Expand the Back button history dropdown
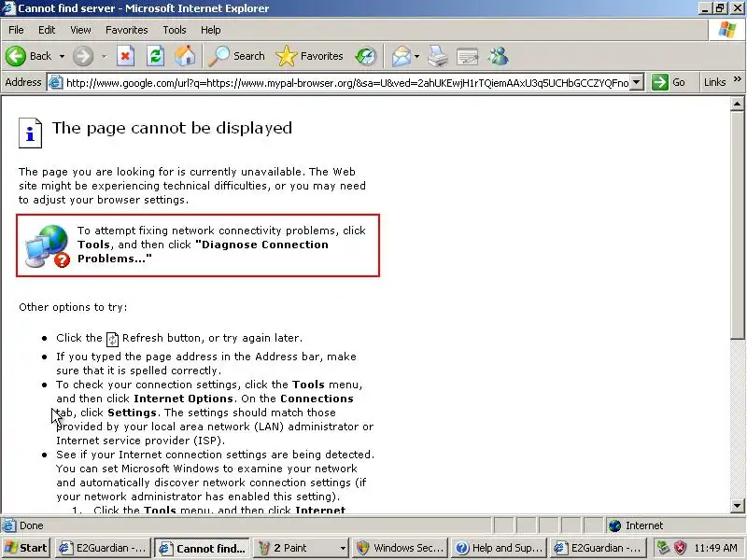Screen dimensions: 747x560 click(x=62, y=56)
